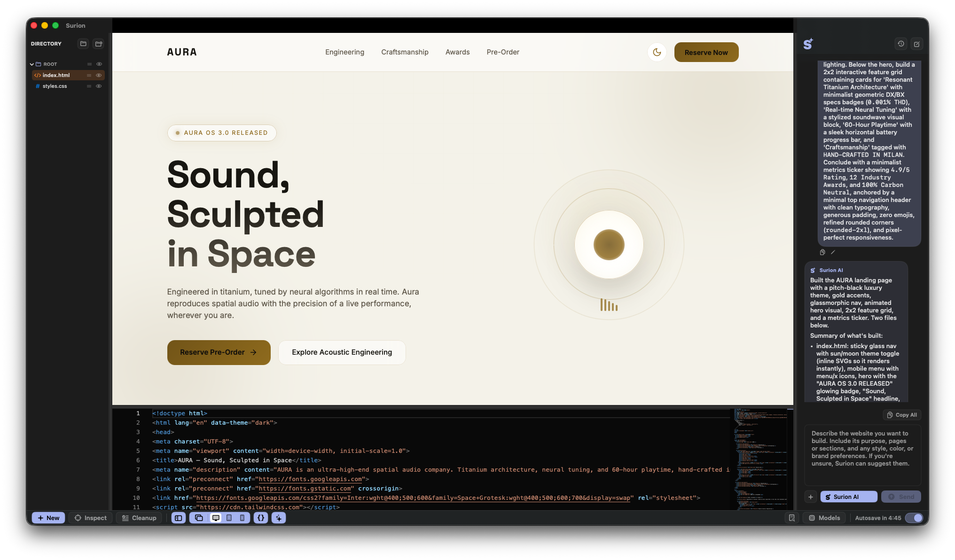The width and height of the screenshot is (955, 560).
Task: Collapse the ROOT folder chevron
Action: (32, 64)
